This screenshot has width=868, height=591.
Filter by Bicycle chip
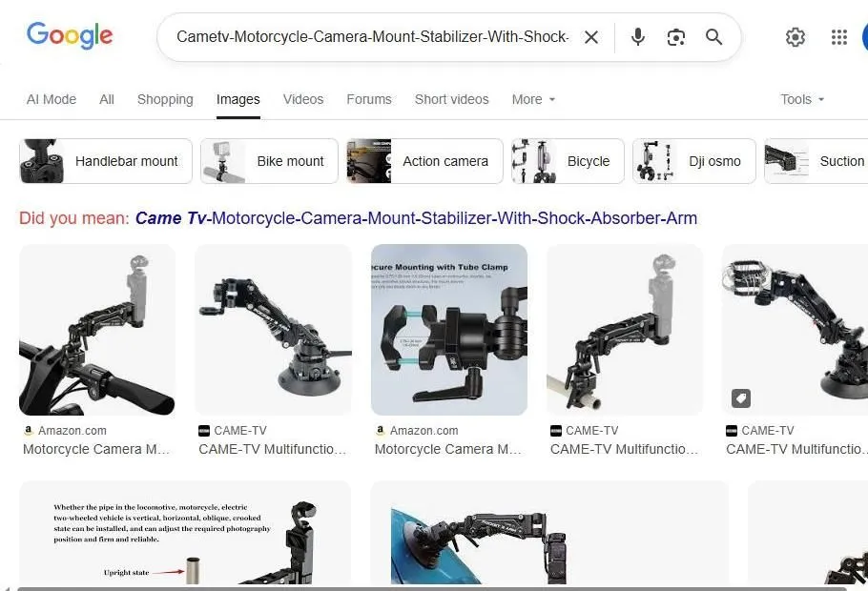coord(568,161)
